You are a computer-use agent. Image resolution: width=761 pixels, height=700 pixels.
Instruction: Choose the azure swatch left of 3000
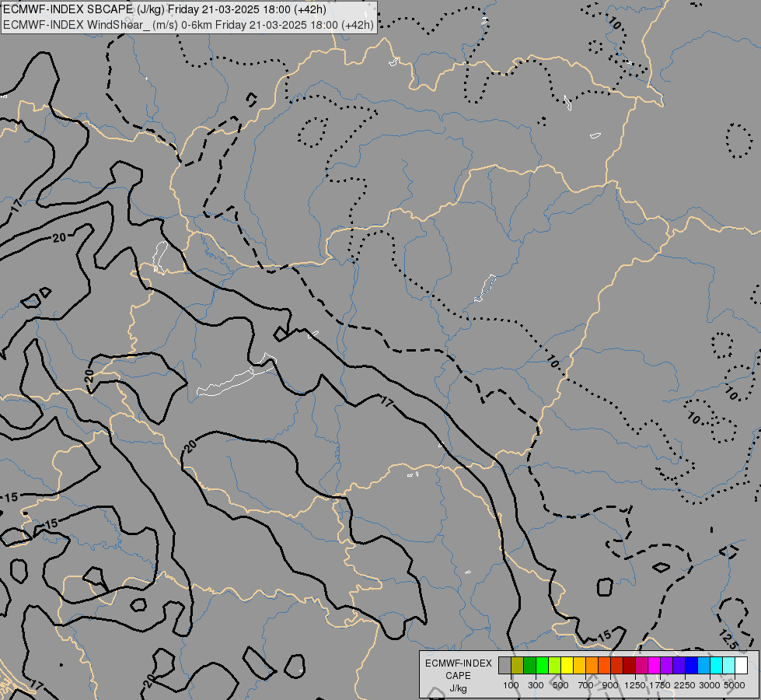[x=704, y=666]
